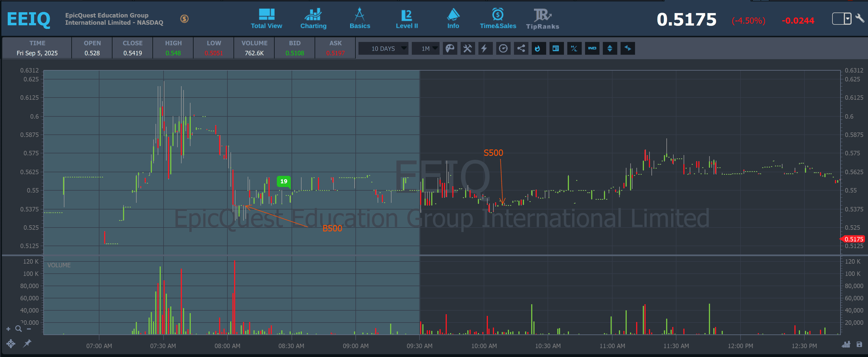This screenshot has width=868, height=357.
Task: Click the TipRanks link
Action: [x=543, y=19]
